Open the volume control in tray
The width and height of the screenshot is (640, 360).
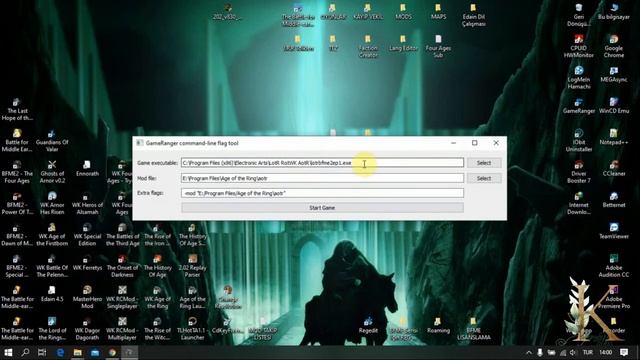pos(573,352)
